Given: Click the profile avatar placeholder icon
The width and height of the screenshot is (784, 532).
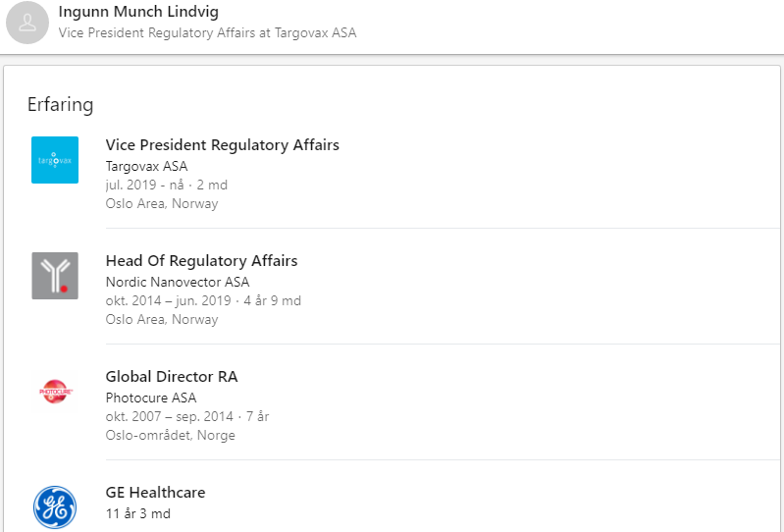Looking at the screenshot, I should point(27,23).
